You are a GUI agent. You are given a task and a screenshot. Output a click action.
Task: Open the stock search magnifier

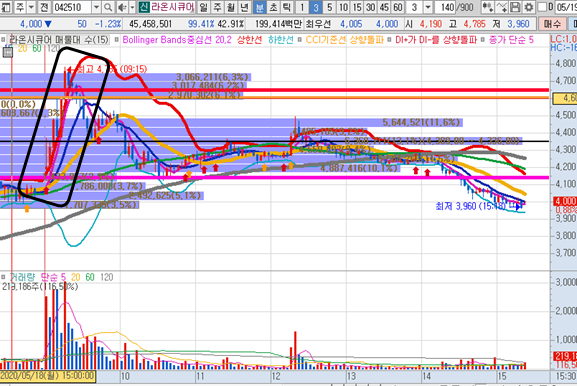coord(108,7)
